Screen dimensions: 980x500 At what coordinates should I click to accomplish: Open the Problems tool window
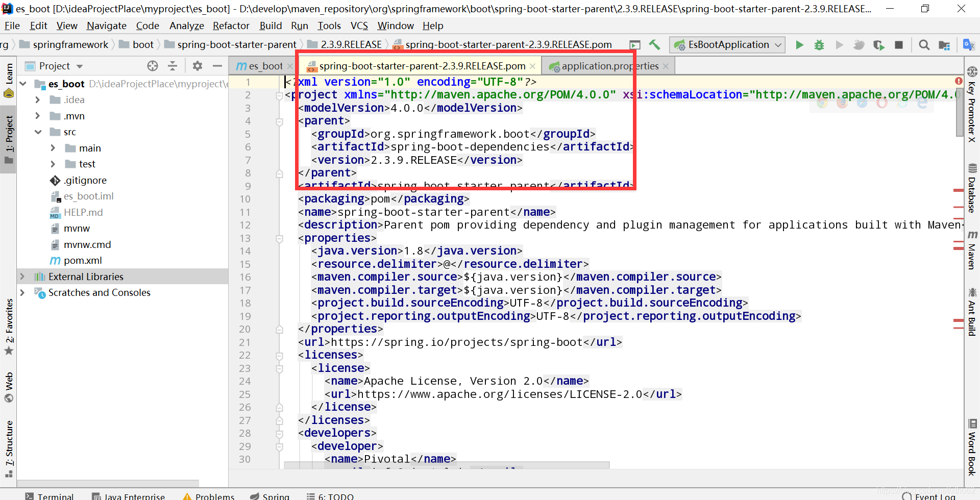(209, 496)
